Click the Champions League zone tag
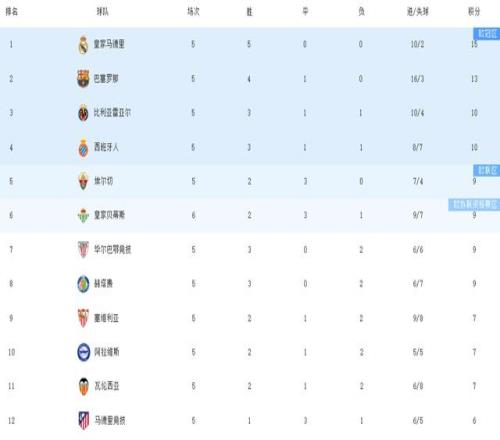 486,34
